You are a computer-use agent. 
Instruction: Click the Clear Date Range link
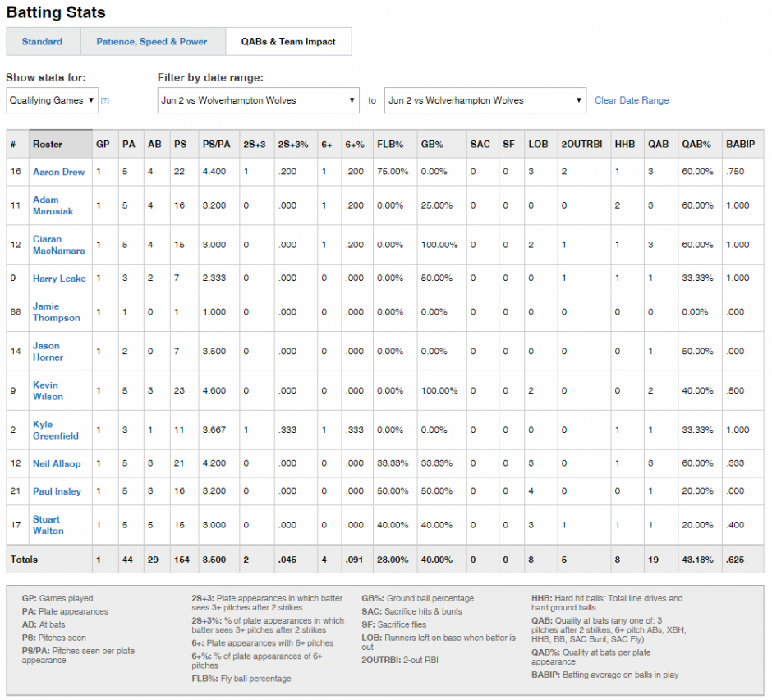[632, 100]
